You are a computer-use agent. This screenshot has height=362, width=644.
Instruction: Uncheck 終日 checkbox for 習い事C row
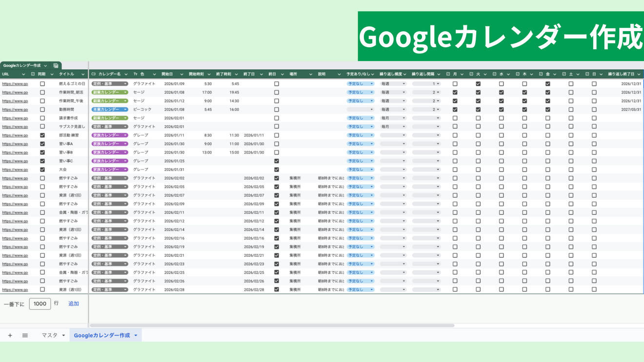coord(277,161)
